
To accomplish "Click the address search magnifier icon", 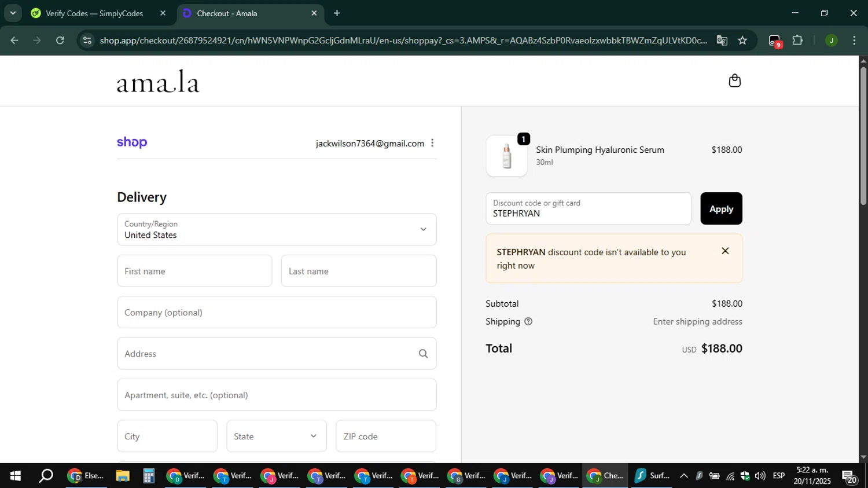I will [x=423, y=354].
